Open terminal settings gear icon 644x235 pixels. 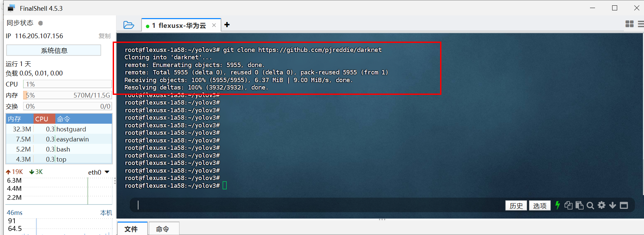click(602, 205)
